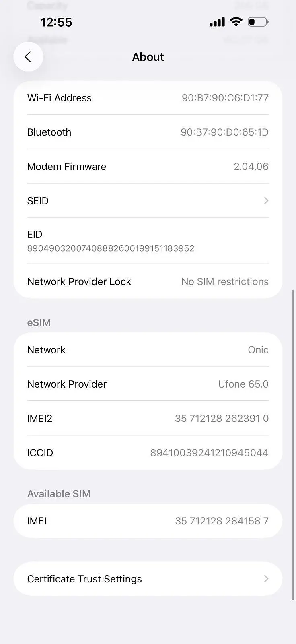Tap the Modem Firmware row

point(148,167)
